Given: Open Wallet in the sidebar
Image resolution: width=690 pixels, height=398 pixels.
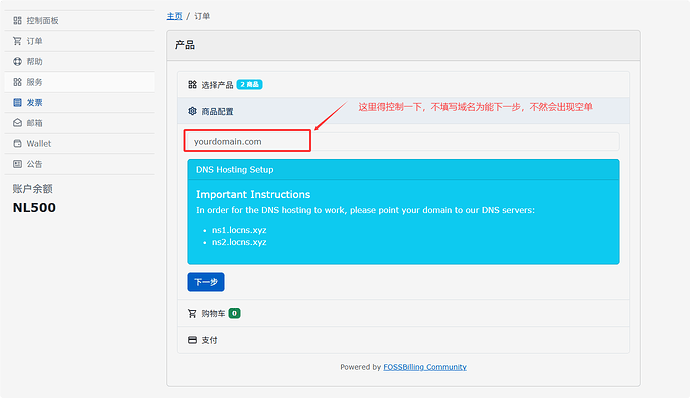Looking at the screenshot, I should click(x=80, y=144).
